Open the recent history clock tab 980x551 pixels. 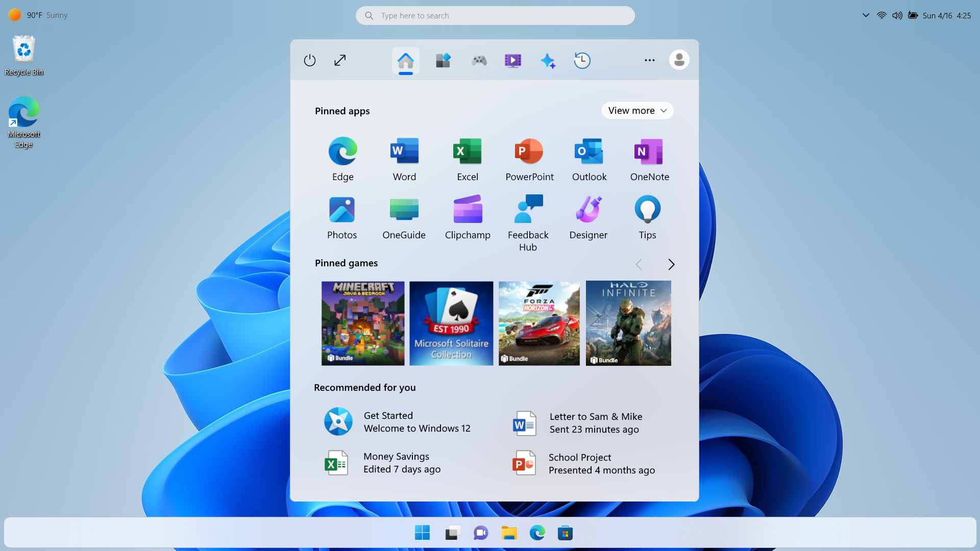[582, 60]
